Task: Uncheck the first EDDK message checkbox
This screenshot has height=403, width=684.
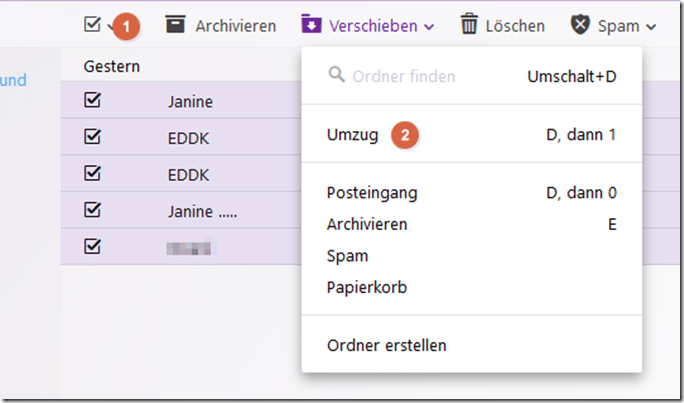Action: tap(92, 137)
